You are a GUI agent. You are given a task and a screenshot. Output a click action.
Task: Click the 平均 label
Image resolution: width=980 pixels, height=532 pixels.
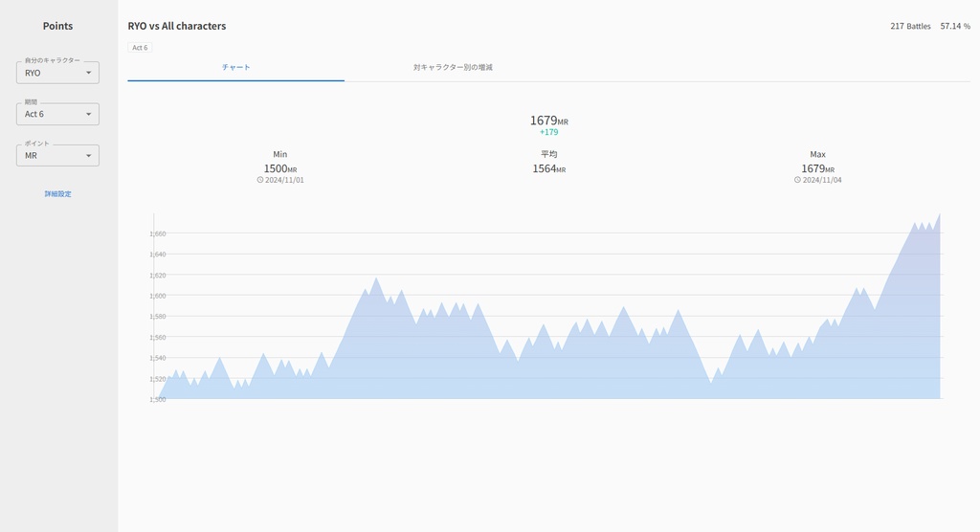548,154
